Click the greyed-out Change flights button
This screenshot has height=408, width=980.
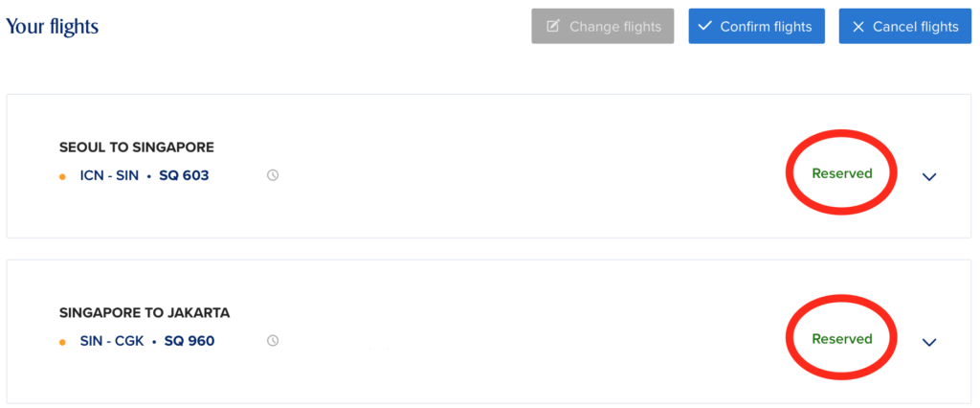(x=603, y=26)
